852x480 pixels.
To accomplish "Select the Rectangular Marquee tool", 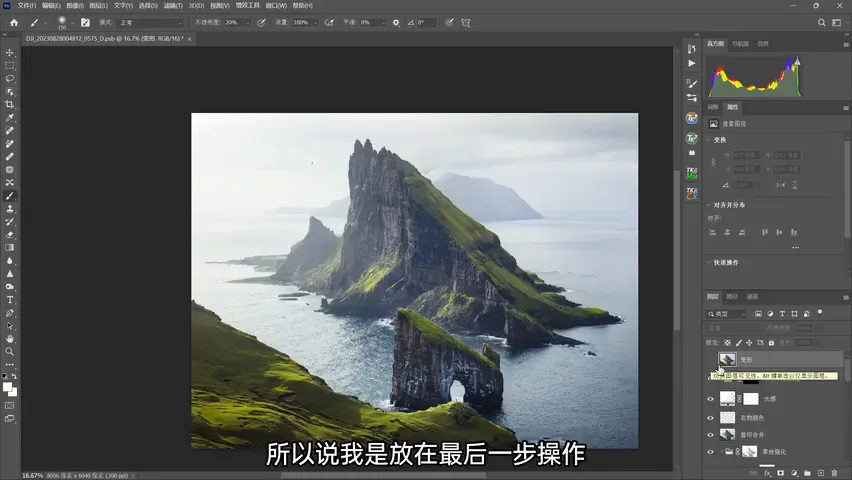I will tap(10, 66).
